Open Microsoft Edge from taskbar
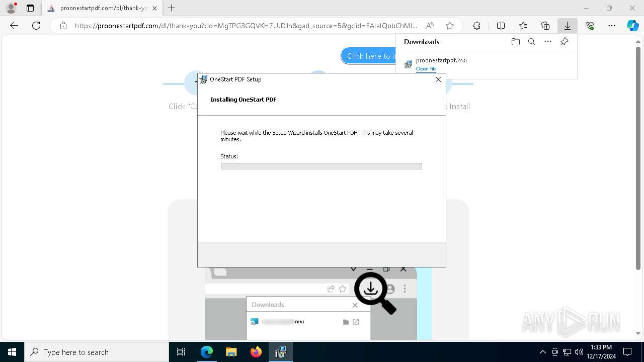Image resolution: width=644 pixels, height=362 pixels. [207, 352]
